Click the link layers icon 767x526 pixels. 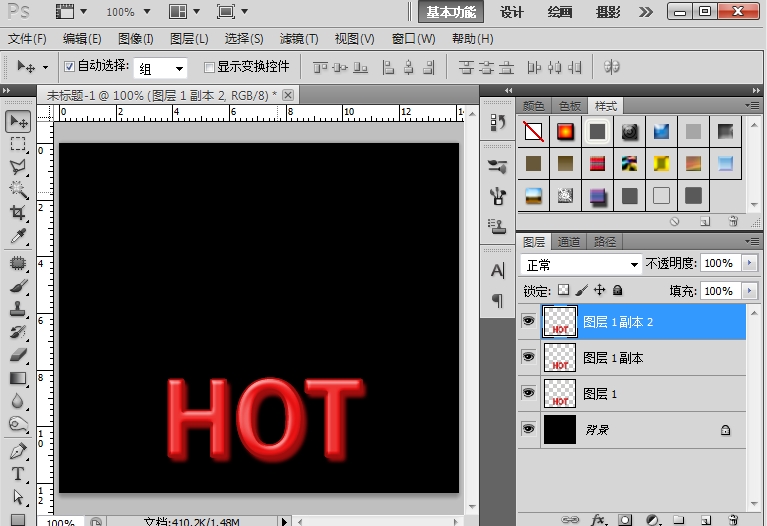click(x=570, y=520)
